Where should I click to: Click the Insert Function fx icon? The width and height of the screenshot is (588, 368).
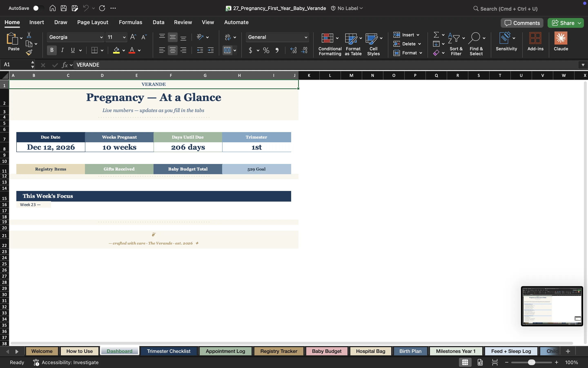65,65
